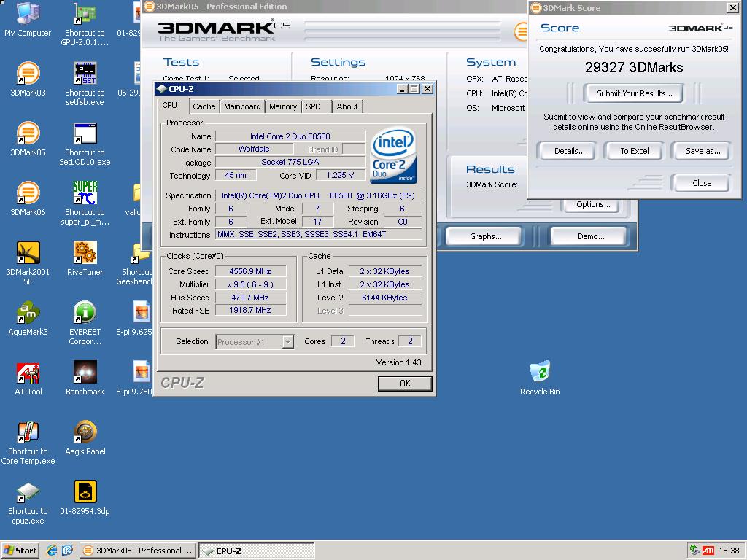Switch to Memory tab in CPU-Z
Viewport: 747px width, 560px height.
click(x=282, y=106)
